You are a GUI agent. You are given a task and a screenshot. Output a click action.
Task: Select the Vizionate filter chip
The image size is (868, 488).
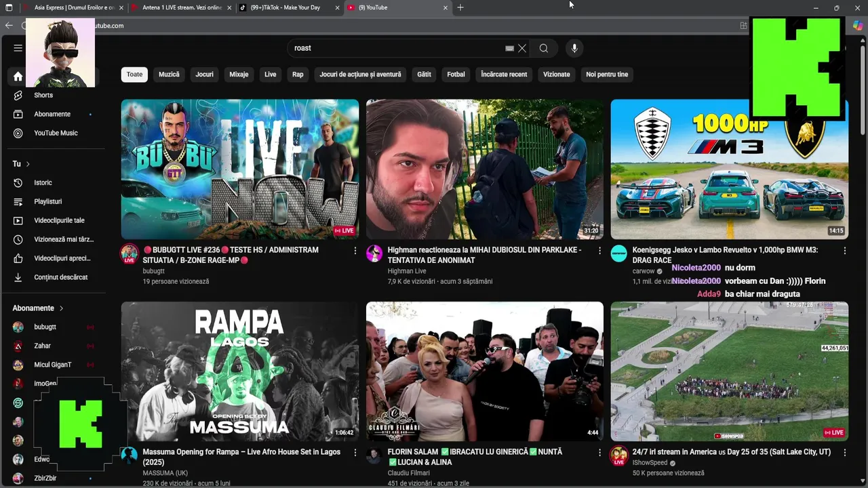557,75
